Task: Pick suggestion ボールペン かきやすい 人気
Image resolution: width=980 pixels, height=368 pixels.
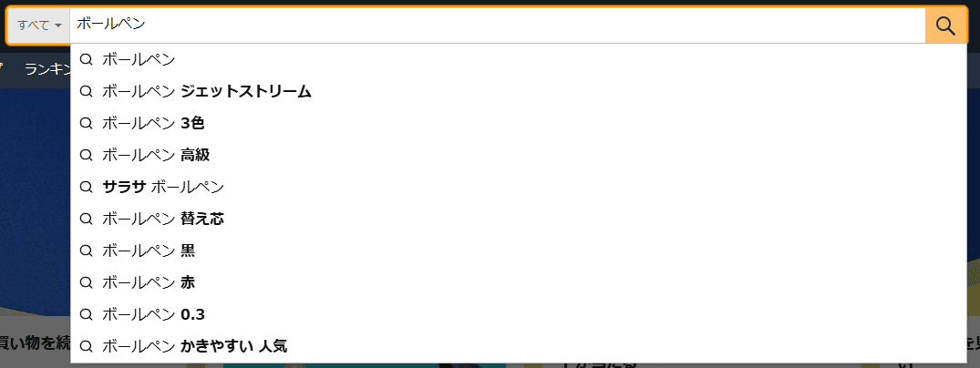Action: click(x=519, y=345)
